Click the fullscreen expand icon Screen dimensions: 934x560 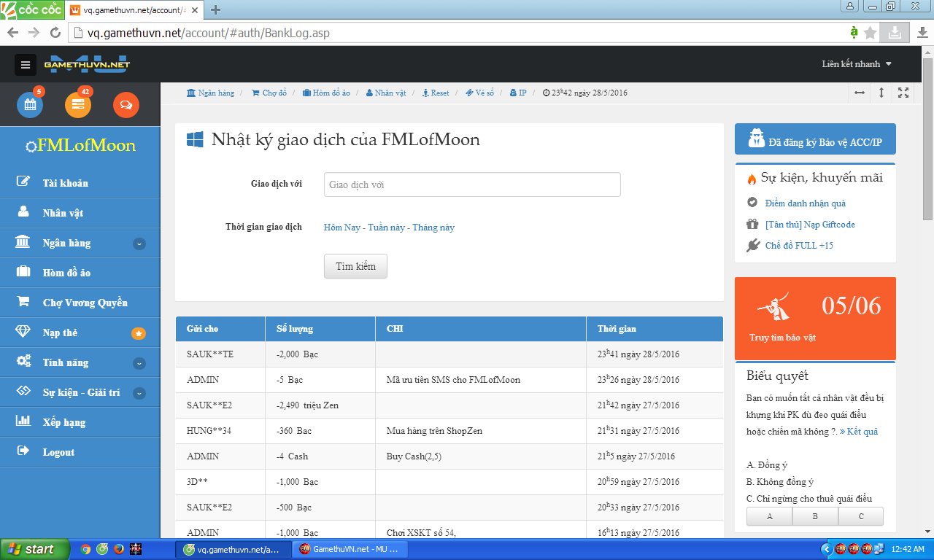pyautogui.click(x=903, y=93)
